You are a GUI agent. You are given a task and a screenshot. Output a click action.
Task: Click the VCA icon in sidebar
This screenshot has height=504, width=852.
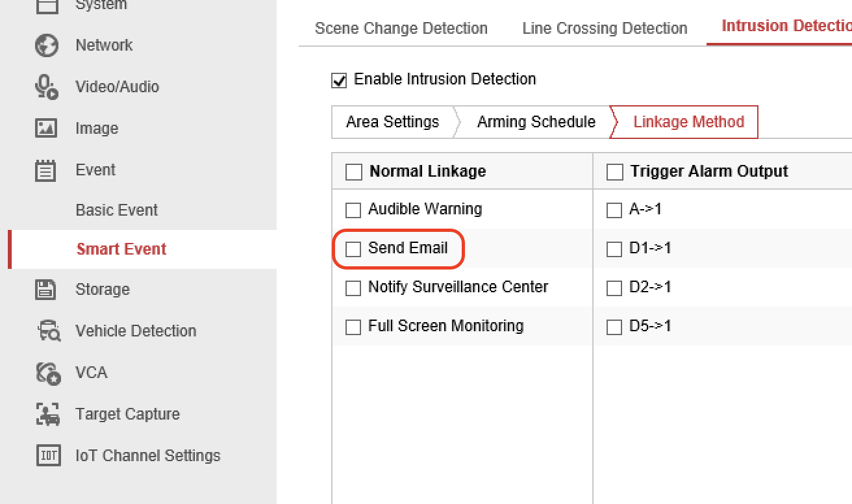coord(48,373)
